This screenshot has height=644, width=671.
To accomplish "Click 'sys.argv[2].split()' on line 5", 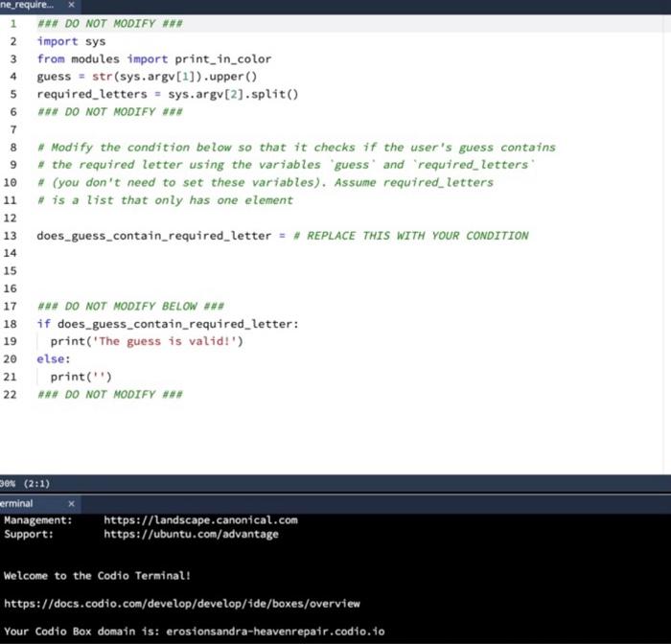I will (x=233, y=94).
